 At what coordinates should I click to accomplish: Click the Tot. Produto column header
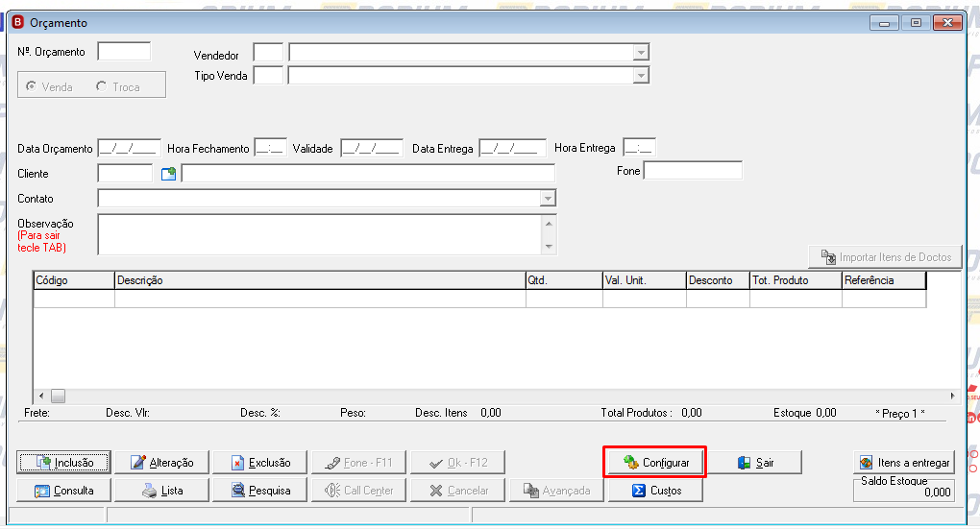point(796,280)
